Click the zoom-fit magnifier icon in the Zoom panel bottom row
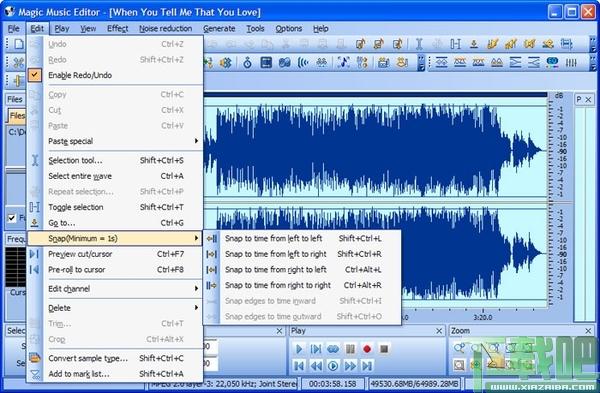This screenshot has width=600, height=393. (459, 365)
